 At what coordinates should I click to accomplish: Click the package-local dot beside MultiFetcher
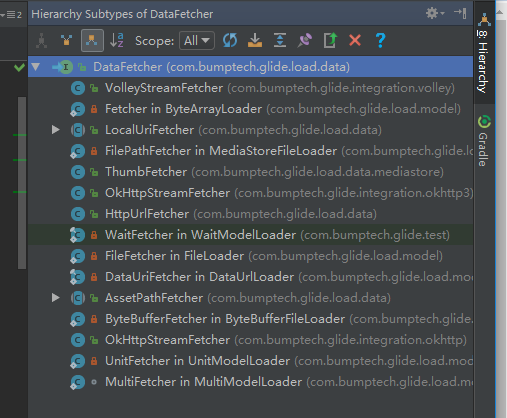[94, 382]
